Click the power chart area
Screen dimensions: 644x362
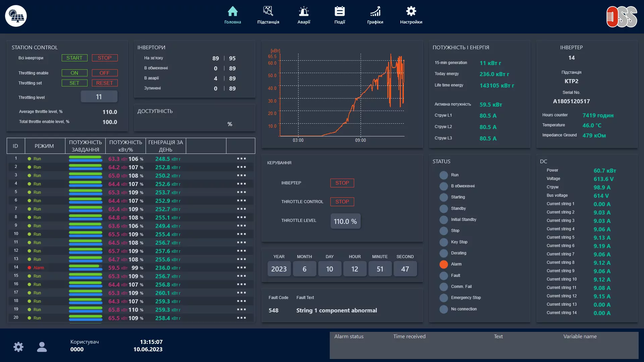(x=342, y=95)
